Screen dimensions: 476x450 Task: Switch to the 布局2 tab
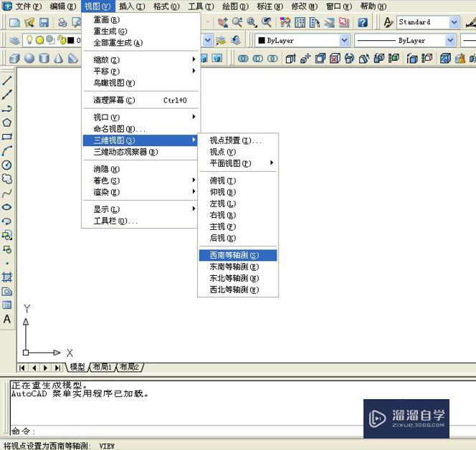129,367
